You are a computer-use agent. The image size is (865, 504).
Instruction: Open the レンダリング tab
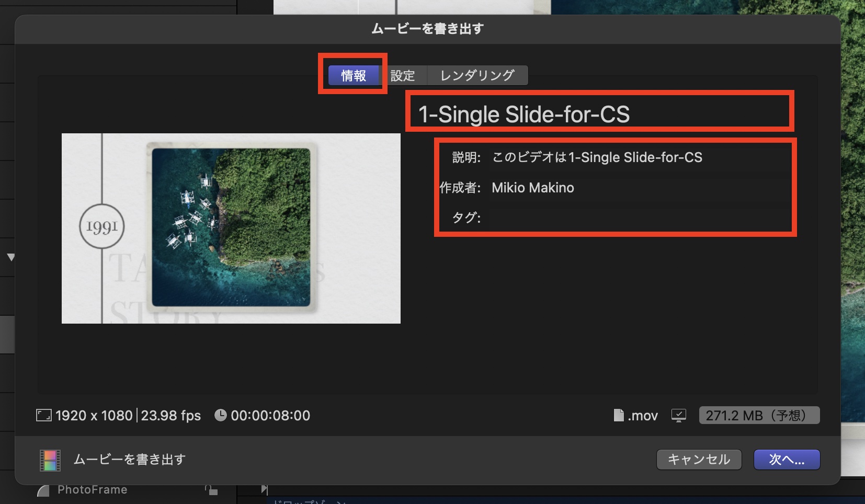(477, 75)
